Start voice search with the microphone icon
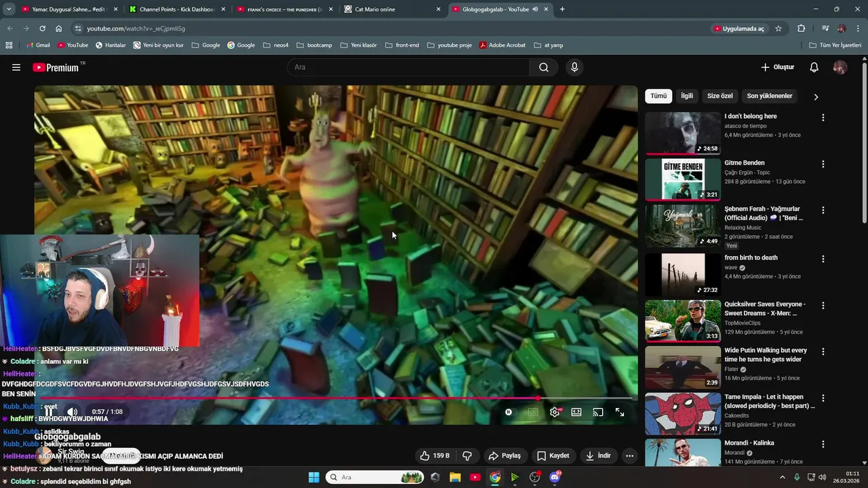868x488 pixels. pyautogui.click(x=574, y=67)
